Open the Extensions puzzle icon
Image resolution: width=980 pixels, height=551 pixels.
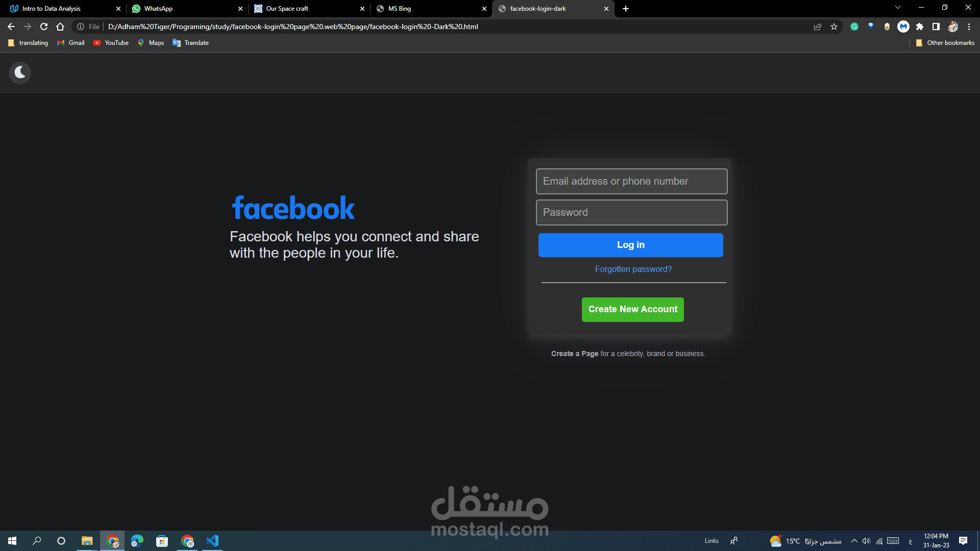pyautogui.click(x=920, y=27)
